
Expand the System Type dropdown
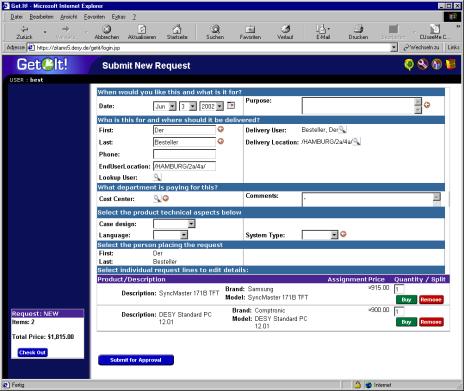320,235
